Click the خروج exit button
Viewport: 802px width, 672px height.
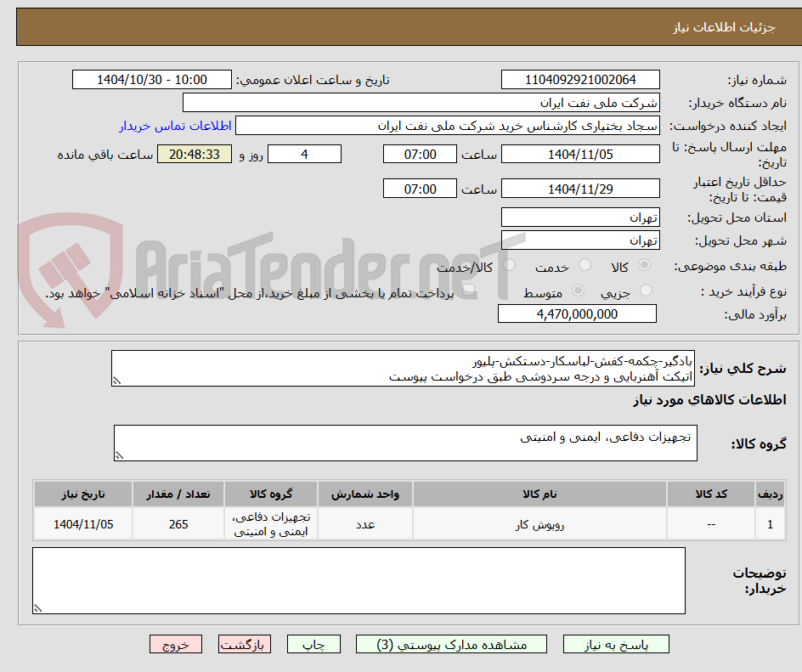coord(176,644)
